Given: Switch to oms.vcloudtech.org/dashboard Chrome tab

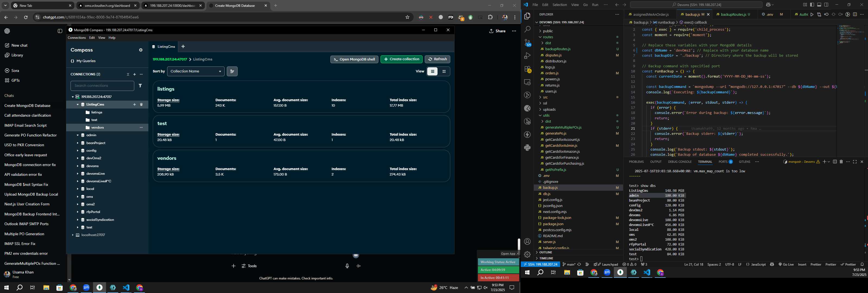Looking at the screenshot, I should pyautogui.click(x=107, y=6).
